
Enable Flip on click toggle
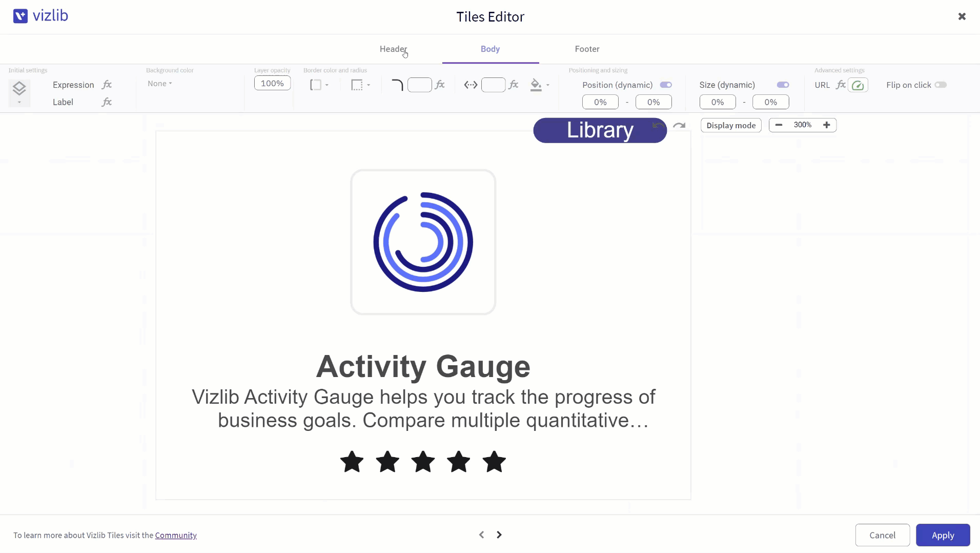click(941, 85)
